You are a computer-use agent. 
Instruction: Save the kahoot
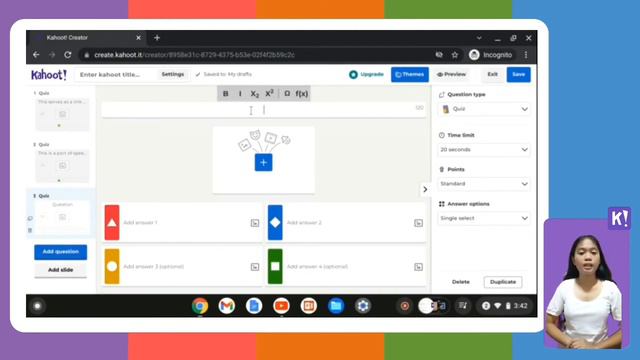tap(518, 74)
